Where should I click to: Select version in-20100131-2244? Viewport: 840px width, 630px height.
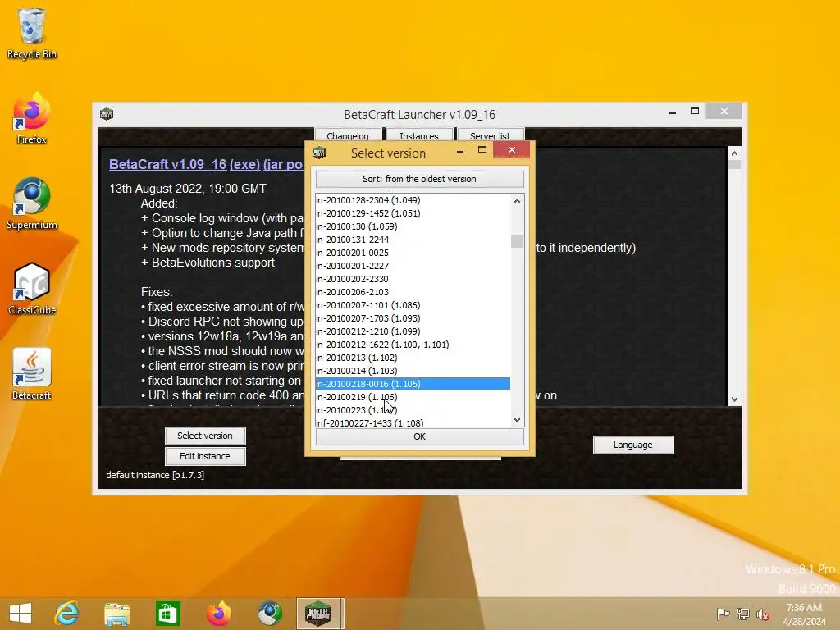click(413, 240)
